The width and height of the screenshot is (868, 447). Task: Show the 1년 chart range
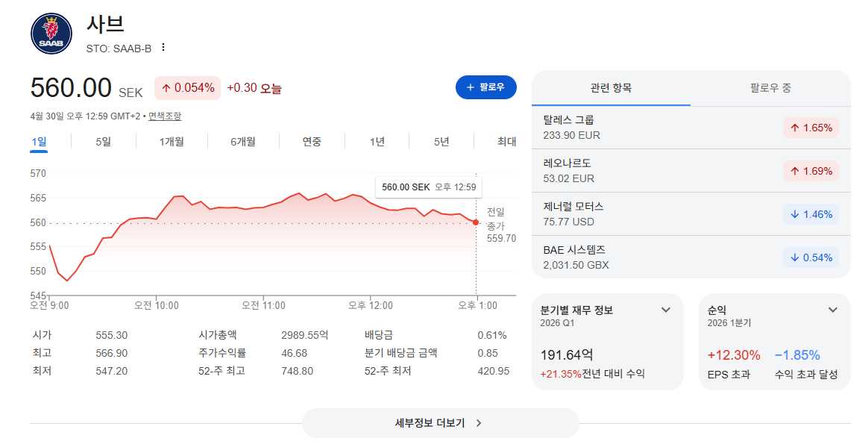point(377,142)
